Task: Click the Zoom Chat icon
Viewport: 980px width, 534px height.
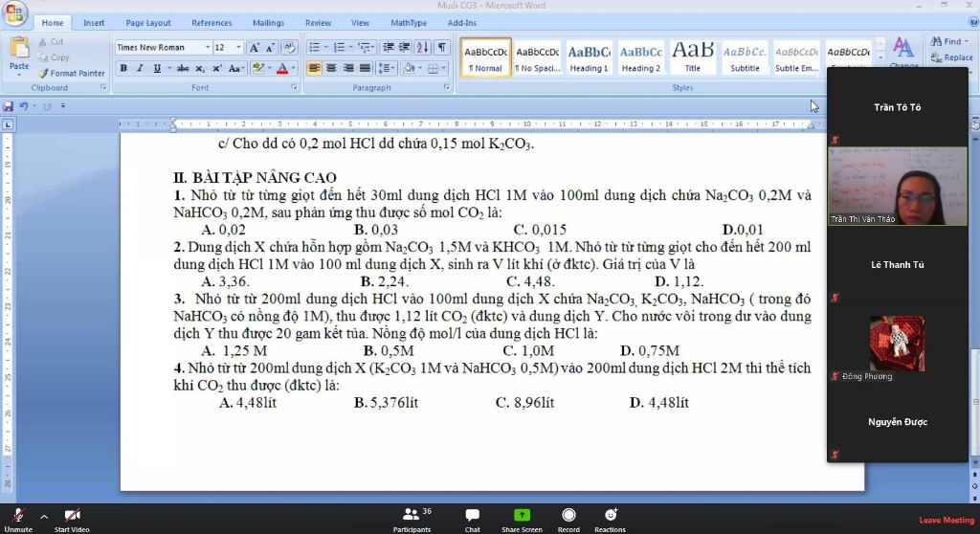Action: tap(473, 520)
